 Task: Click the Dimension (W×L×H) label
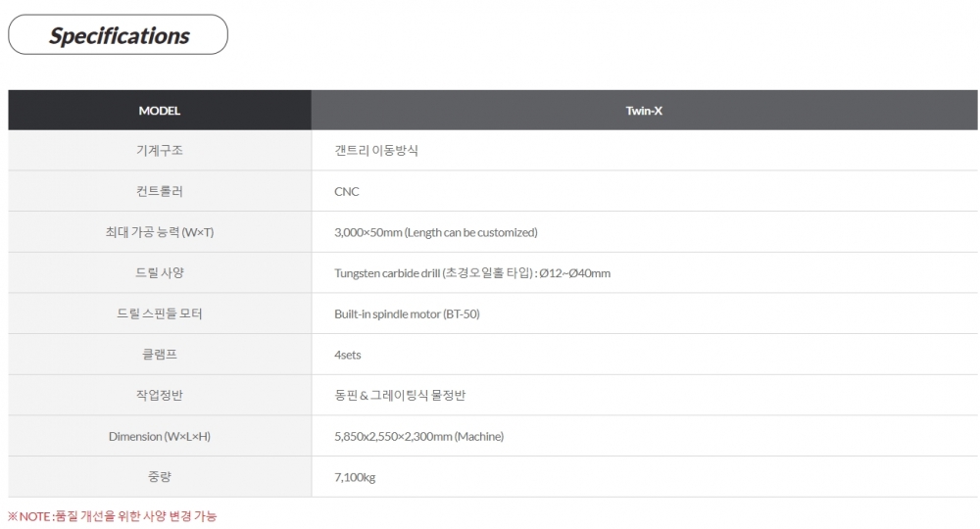[x=160, y=436]
